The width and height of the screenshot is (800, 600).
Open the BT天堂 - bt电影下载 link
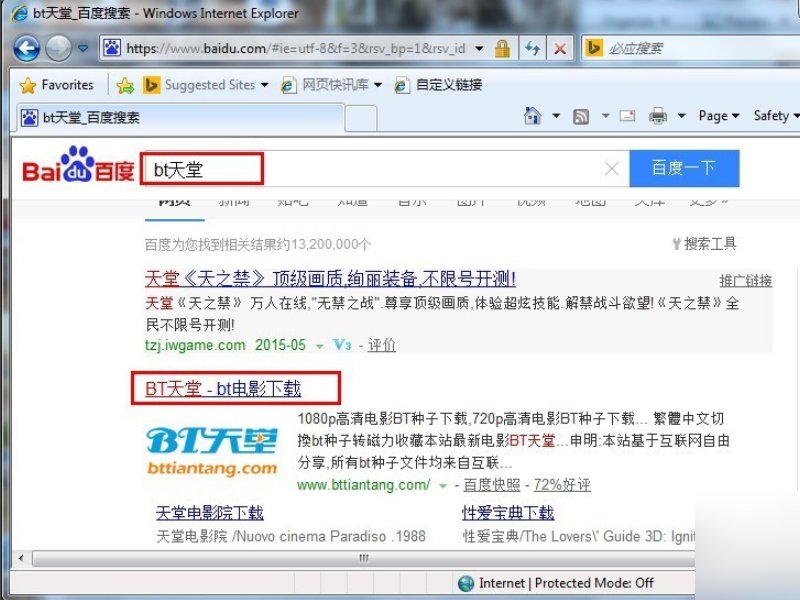tap(224, 388)
